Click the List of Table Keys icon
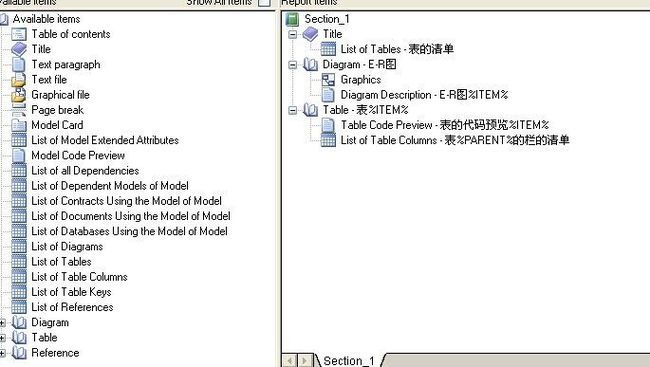 point(19,292)
